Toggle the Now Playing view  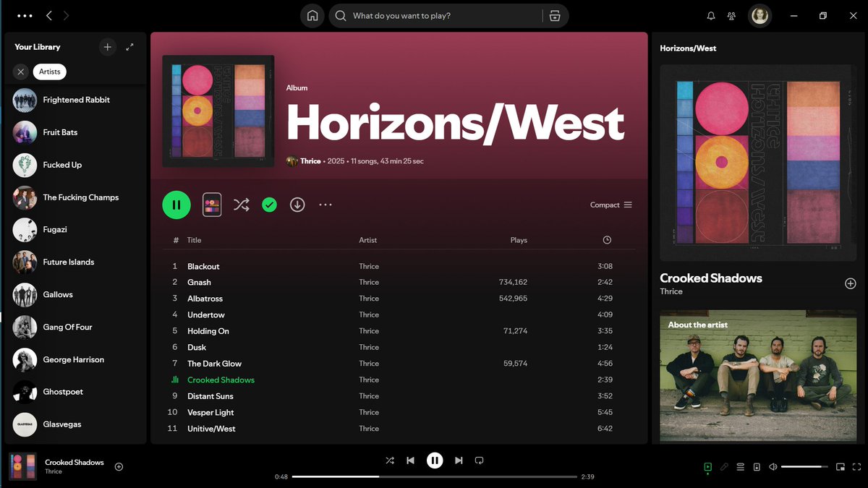708,467
